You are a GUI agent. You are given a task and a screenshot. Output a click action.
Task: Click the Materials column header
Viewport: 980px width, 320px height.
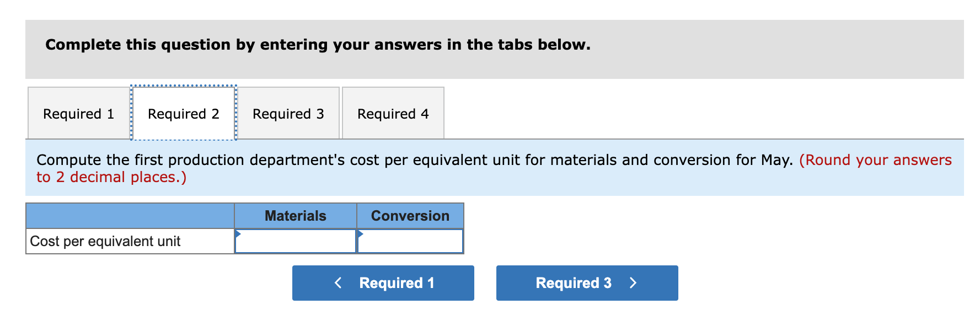(296, 216)
